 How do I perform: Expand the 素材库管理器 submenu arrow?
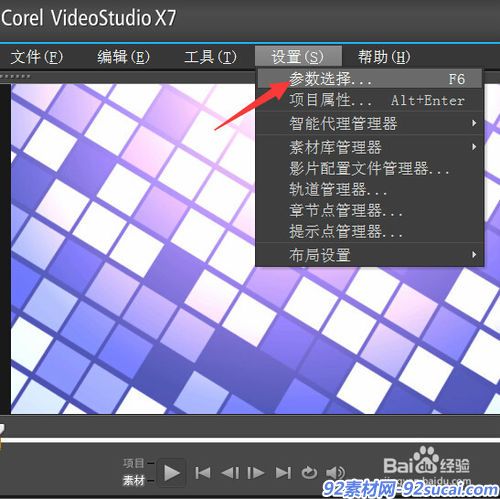pyautogui.click(x=474, y=147)
